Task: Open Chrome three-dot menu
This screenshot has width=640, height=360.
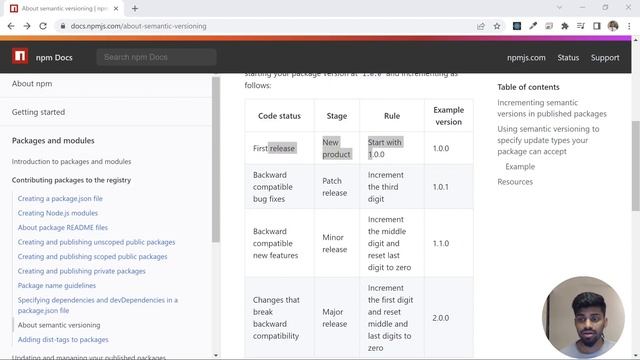Action: pos(629,26)
